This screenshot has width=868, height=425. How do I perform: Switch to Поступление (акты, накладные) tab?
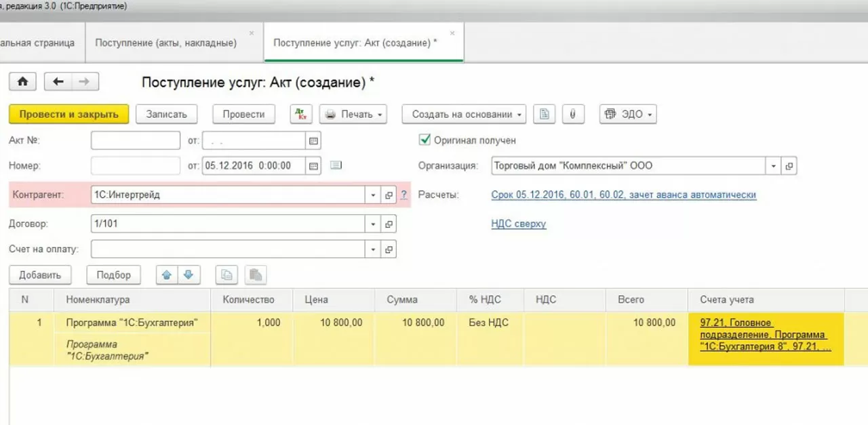tap(166, 43)
